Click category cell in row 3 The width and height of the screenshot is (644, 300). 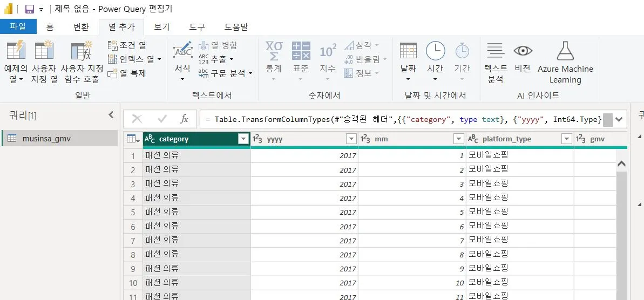pyautogui.click(x=196, y=184)
